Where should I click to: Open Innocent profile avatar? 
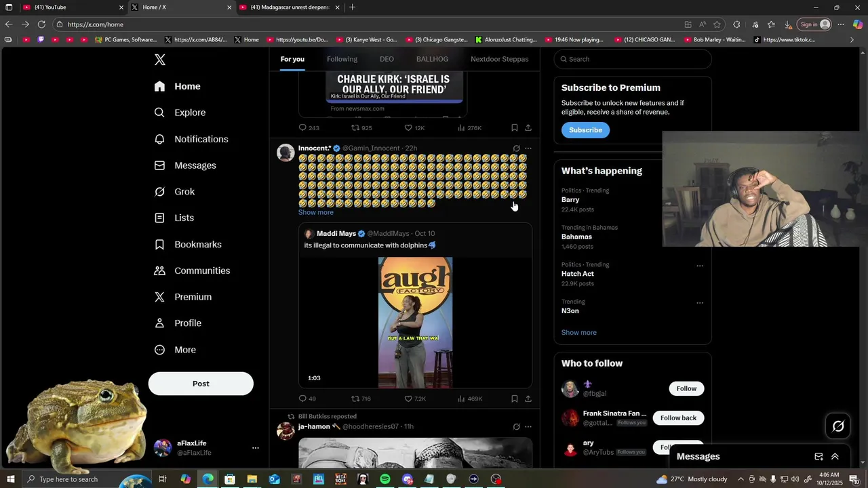(285, 152)
